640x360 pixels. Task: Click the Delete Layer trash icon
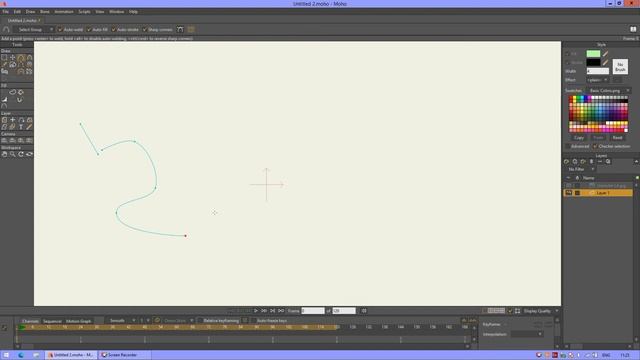(x=591, y=162)
